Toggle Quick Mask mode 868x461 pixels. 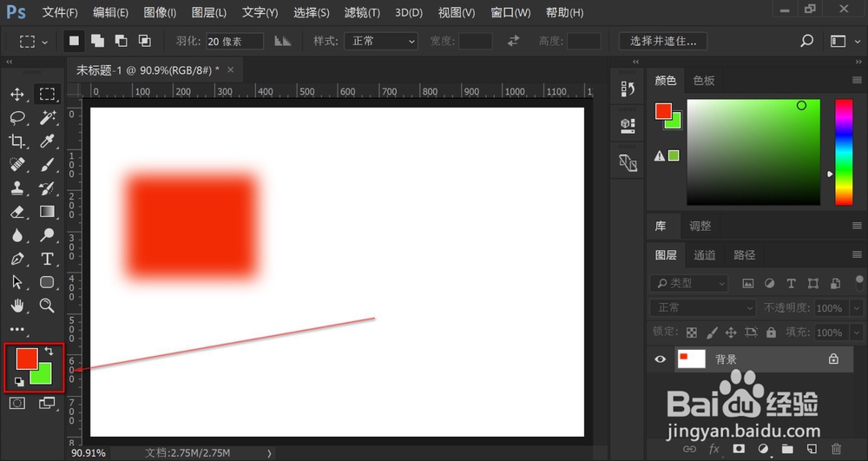tap(17, 404)
